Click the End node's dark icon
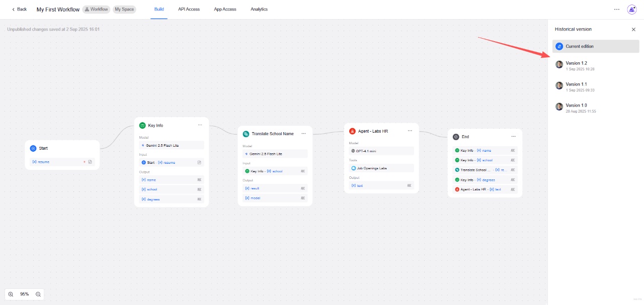 click(456, 137)
